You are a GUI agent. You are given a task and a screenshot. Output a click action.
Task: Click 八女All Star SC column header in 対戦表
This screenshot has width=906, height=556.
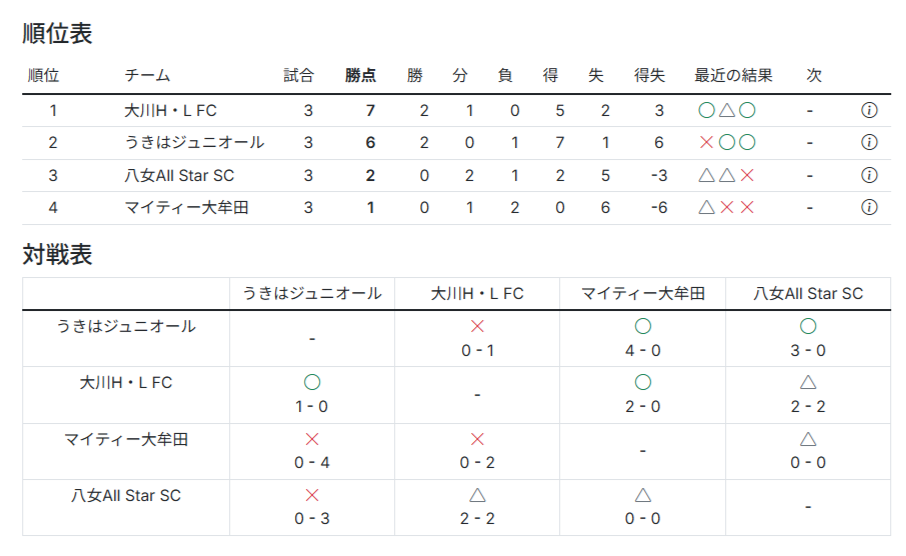(x=808, y=294)
